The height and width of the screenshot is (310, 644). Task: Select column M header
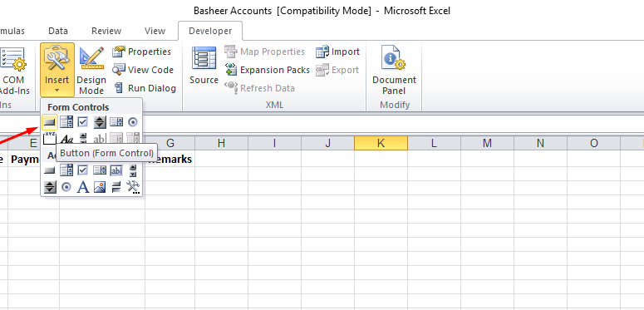click(x=487, y=143)
